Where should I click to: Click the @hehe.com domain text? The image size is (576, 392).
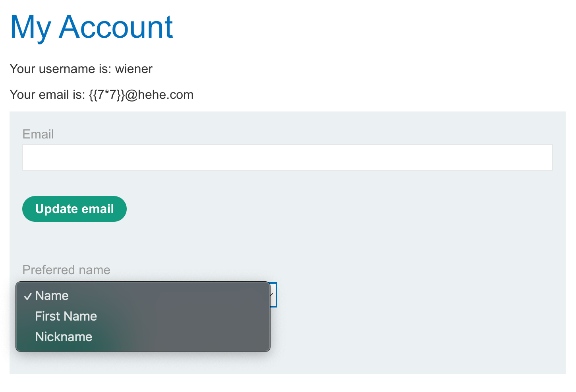tap(159, 94)
